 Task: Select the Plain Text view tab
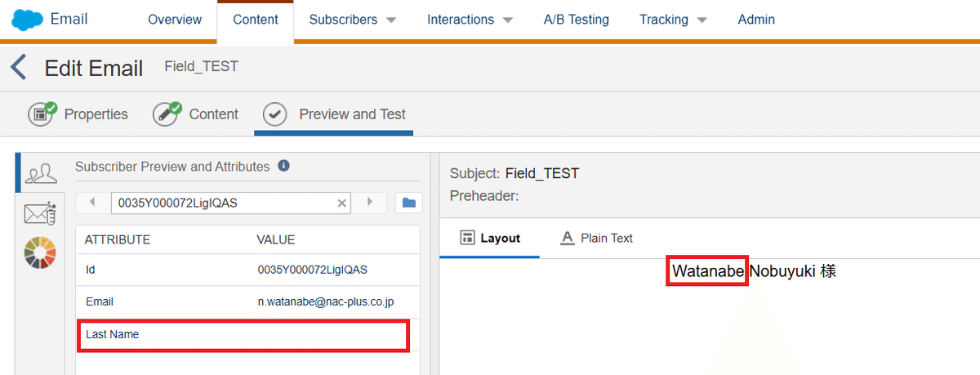596,238
